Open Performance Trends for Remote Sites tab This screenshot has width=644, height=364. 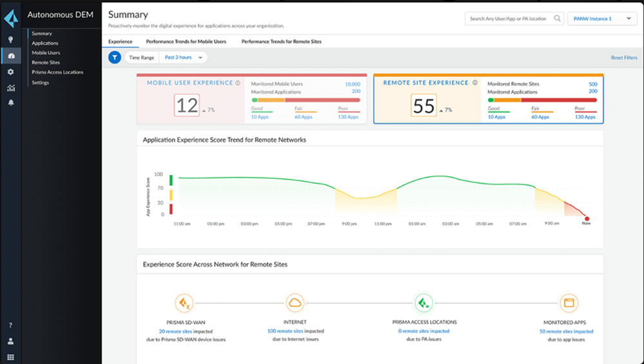281,41
